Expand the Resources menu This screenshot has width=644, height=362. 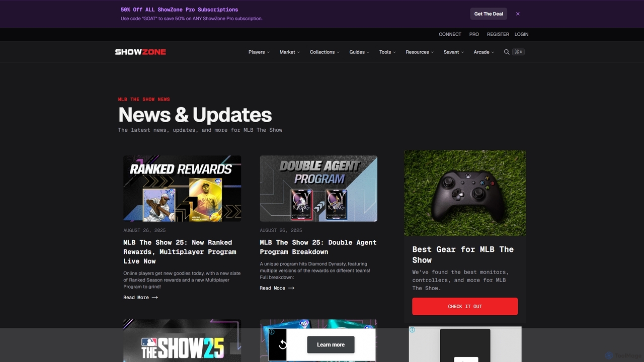pos(420,52)
